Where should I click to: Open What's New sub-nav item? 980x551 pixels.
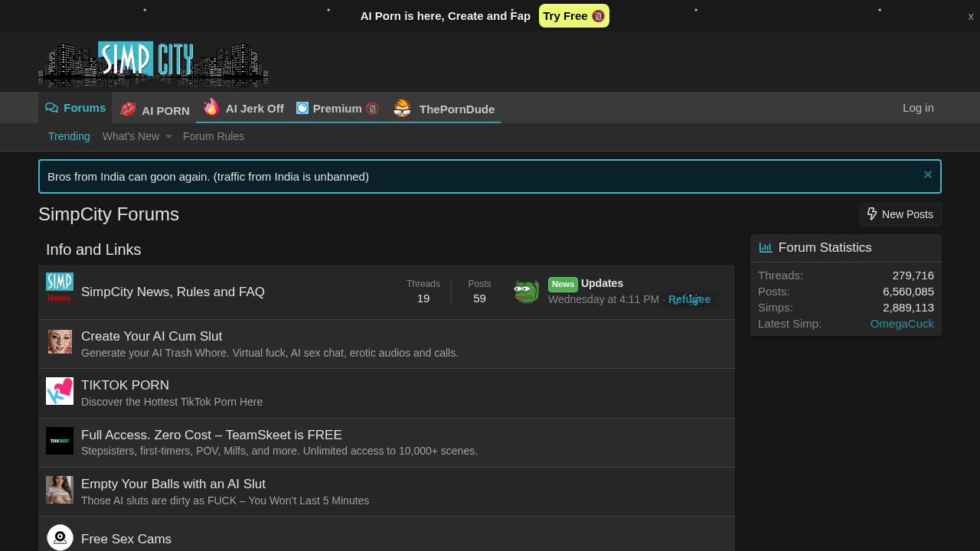point(131,136)
